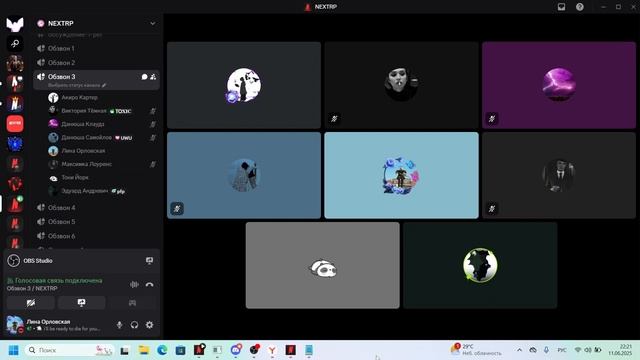The height and width of the screenshot is (360, 640).
Task: Join the Обзвон 1 voice channel
Action: tap(96, 48)
